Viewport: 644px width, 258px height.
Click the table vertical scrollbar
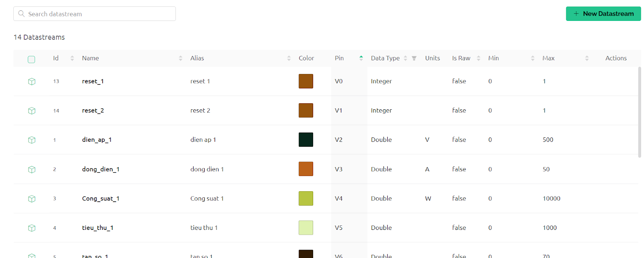640,112
